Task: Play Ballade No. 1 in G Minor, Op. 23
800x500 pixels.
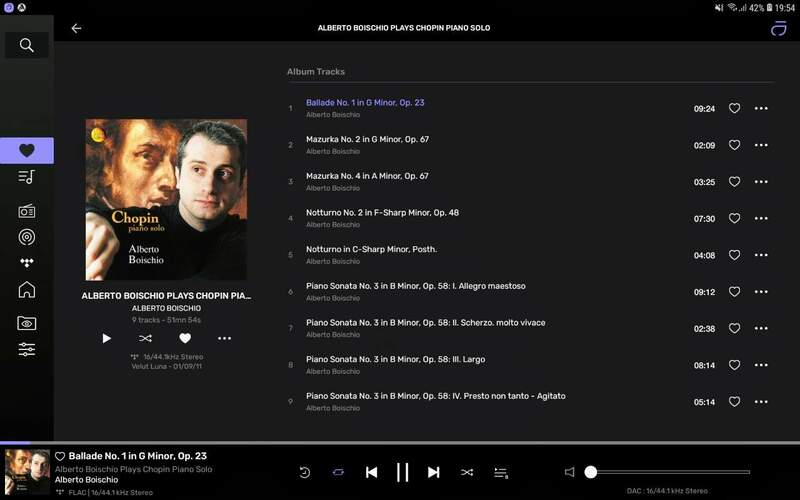Action: [365, 103]
